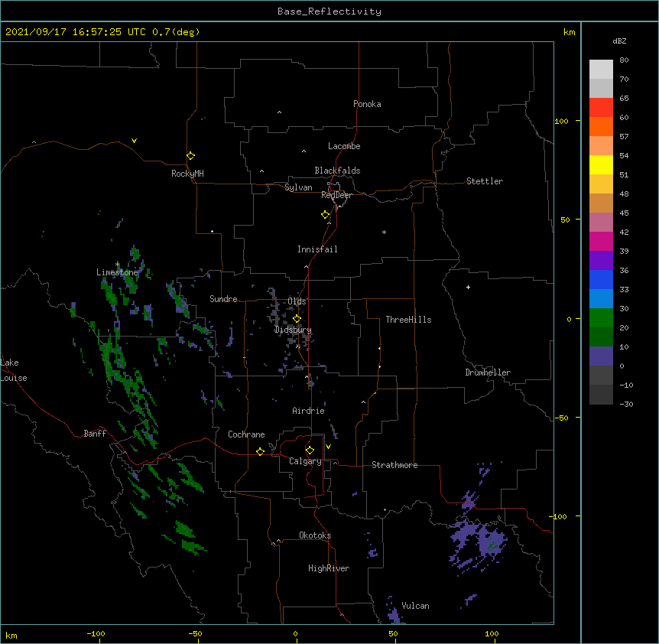Select the blue 36 dBZ legend swatch
This screenshot has height=644, width=659.
601,279
